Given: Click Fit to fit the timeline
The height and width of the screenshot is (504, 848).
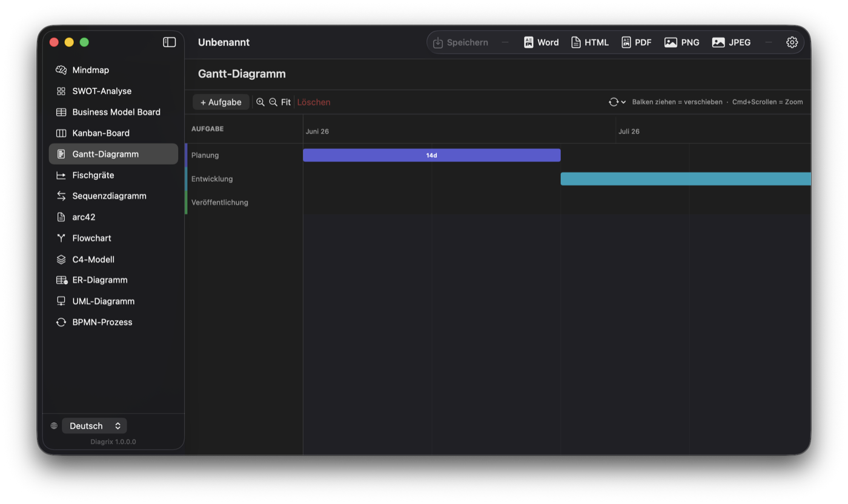Looking at the screenshot, I should [x=286, y=102].
